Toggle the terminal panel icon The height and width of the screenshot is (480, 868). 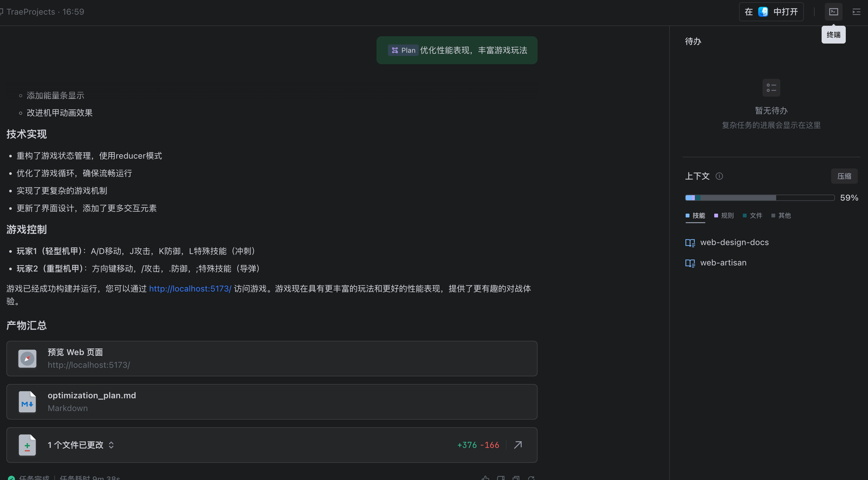pos(833,12)
